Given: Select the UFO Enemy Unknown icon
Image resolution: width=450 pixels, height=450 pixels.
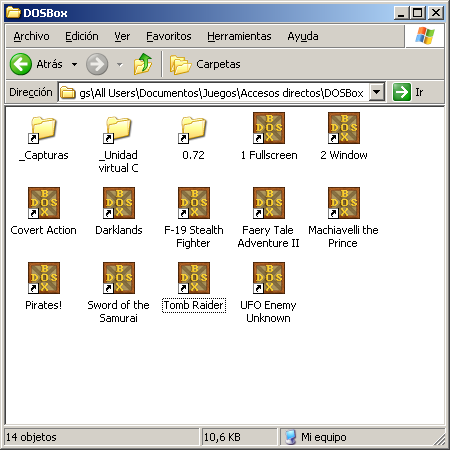Looking at the screenshot, I should [x=269, y=278].
